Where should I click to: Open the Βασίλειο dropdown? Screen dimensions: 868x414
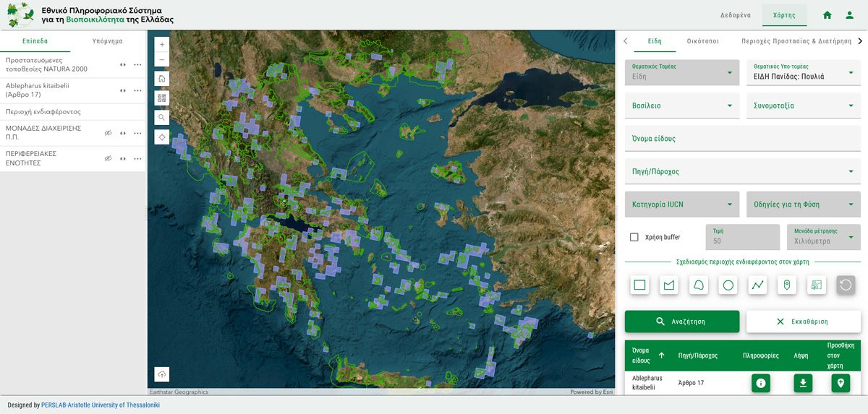click(681, 105)
